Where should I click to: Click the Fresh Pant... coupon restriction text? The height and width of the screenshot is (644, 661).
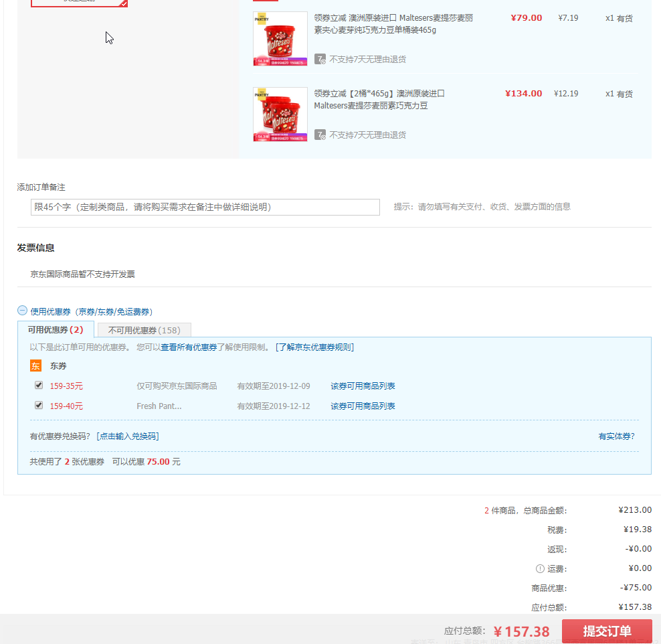pyautogui.click(x=159, y=406)
